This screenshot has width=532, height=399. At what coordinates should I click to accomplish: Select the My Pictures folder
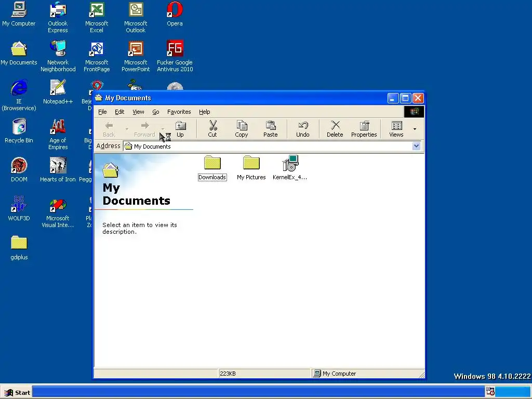(x=251, y=168)
